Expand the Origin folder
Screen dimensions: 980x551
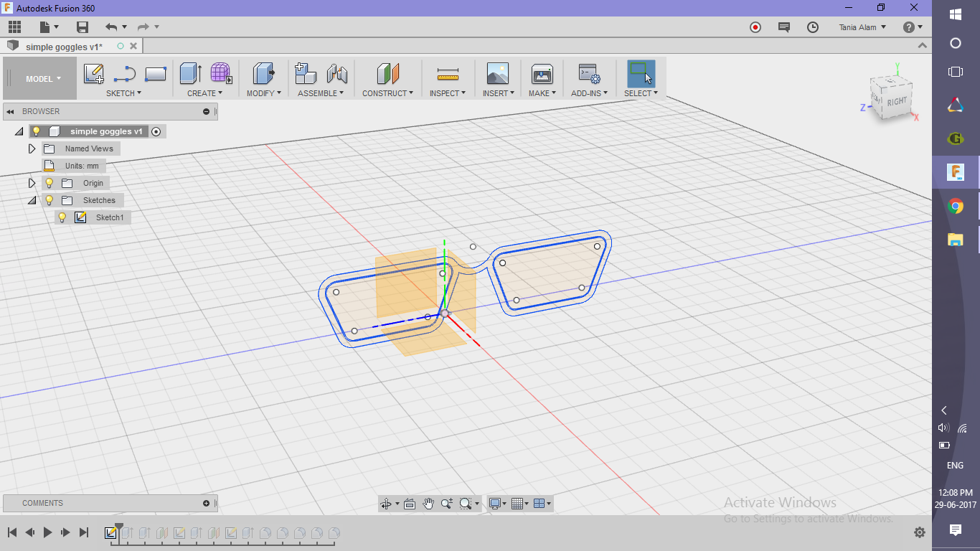(x=32, y=183)
